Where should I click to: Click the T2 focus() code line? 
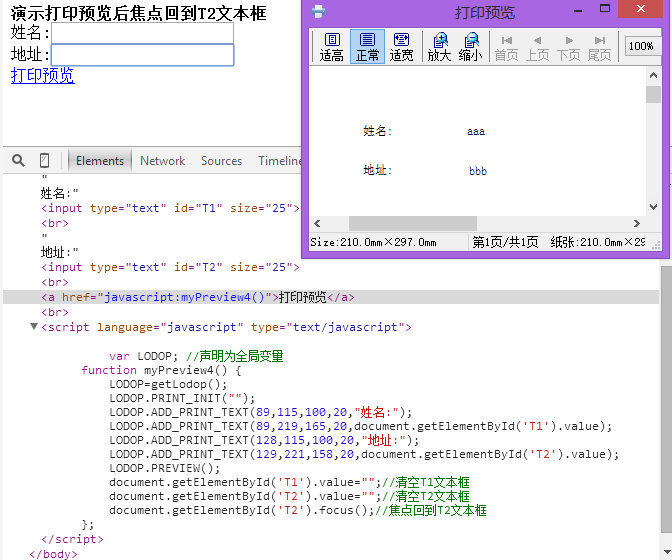(x=297, y=510)
